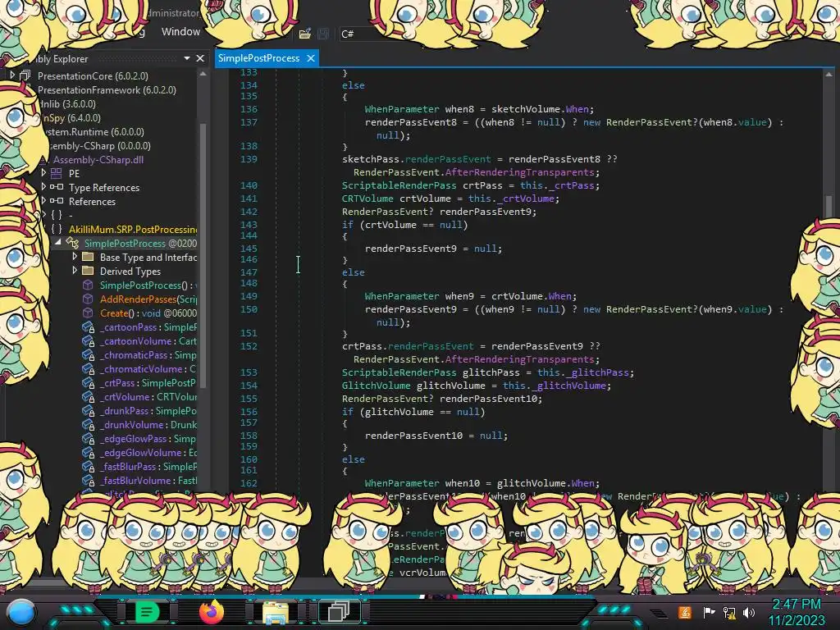Open the C# language dropdown
This screenshot has width=840, height=630.
354,34
